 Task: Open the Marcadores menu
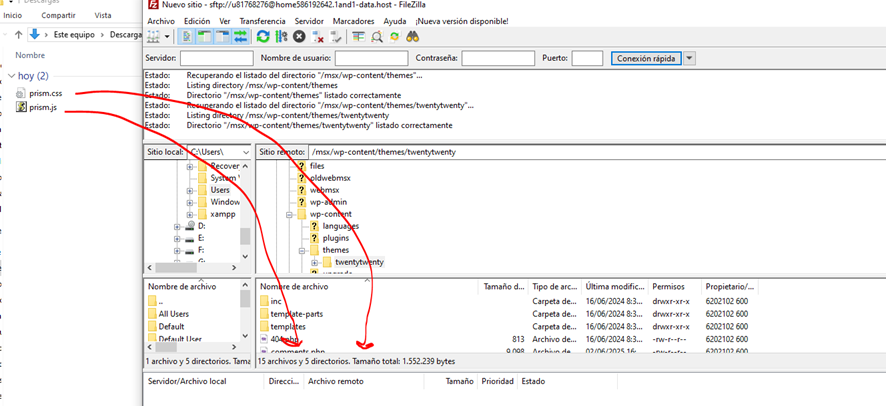pyautogui.click(x=353, y=20)
